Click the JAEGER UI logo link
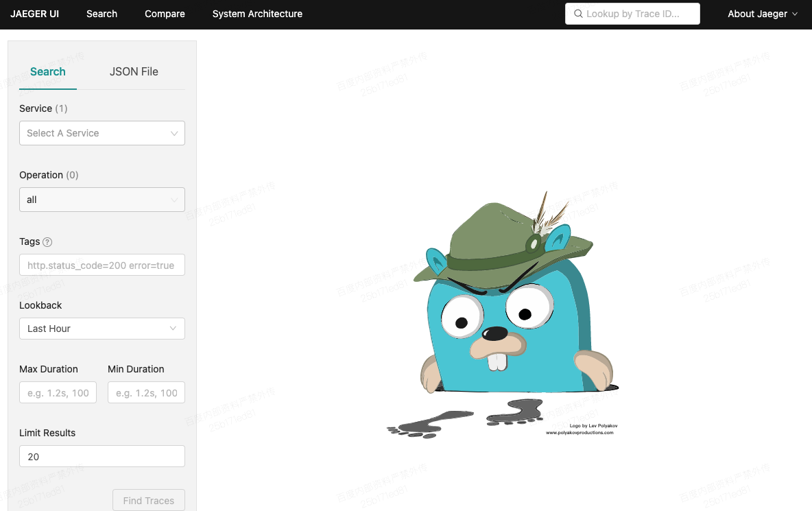The width and height of the screenshot is (812, 511). pyautogui.click(x=35, y=14)
